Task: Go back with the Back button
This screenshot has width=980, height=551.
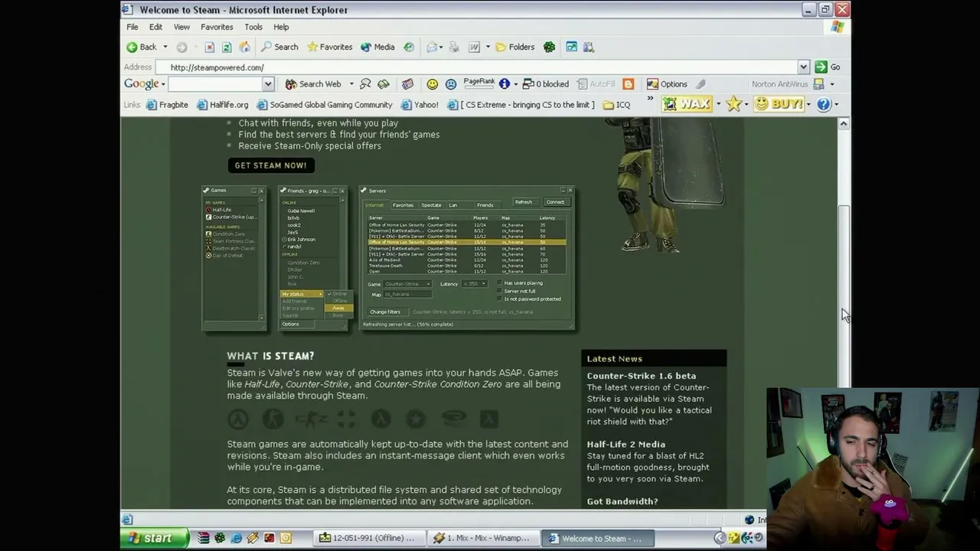Action: click(x=142, y=47)
